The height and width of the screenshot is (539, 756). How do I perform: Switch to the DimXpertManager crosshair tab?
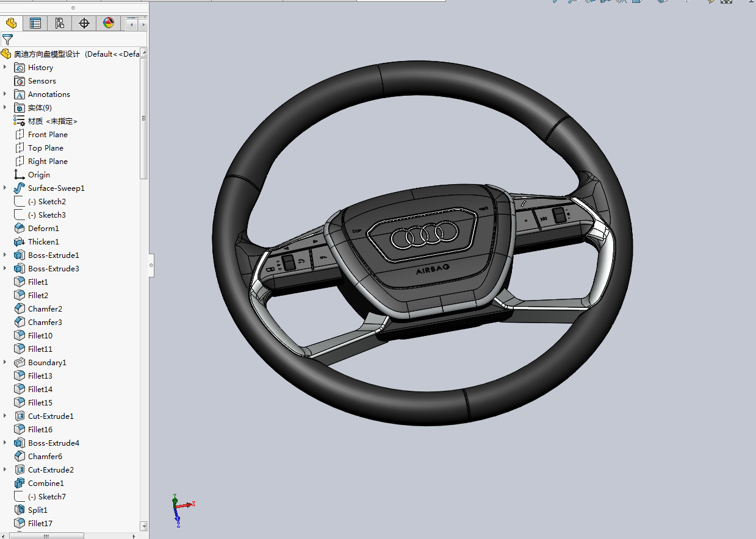pyautogui.click(x=84, y=23)
